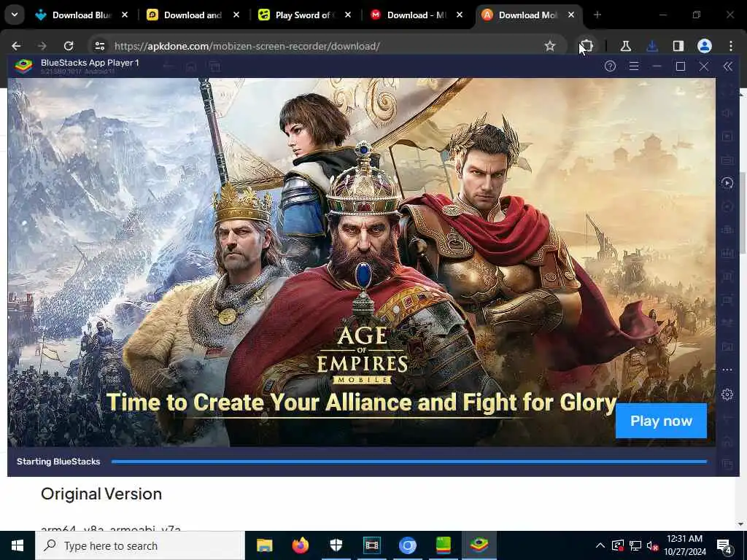Go back in Chrome
The width and height of the screenshot is (747, 560).
coord(16,46)
